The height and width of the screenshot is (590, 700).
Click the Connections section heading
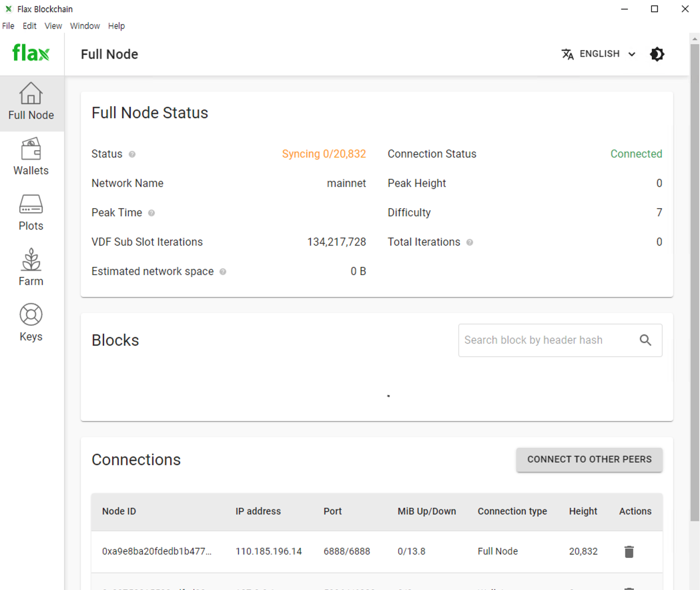(136, 460)
